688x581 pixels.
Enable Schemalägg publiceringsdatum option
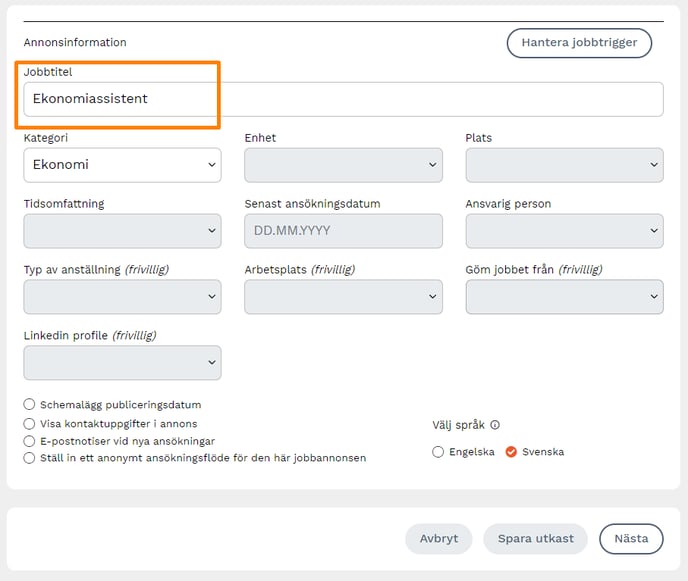(30, 405)
